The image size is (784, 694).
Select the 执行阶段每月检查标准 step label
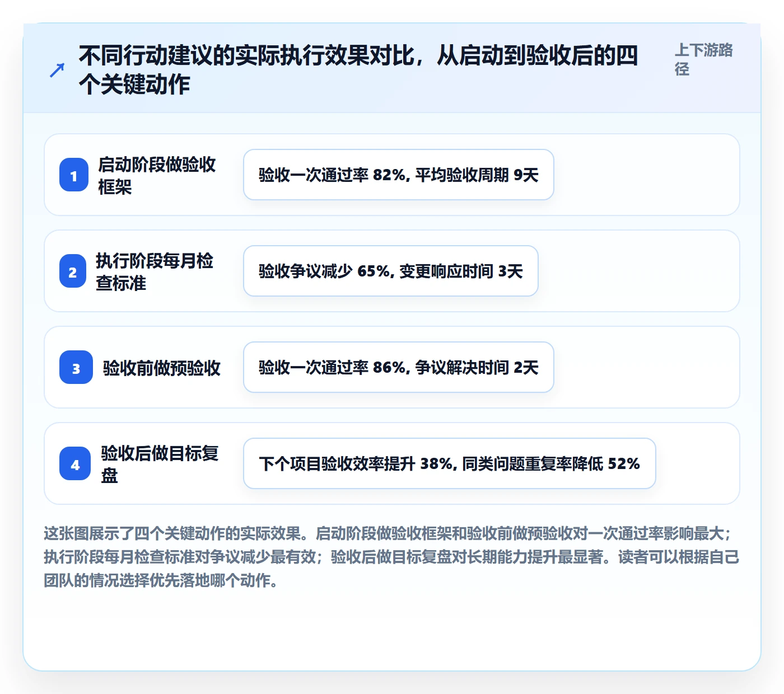(155, 271)
